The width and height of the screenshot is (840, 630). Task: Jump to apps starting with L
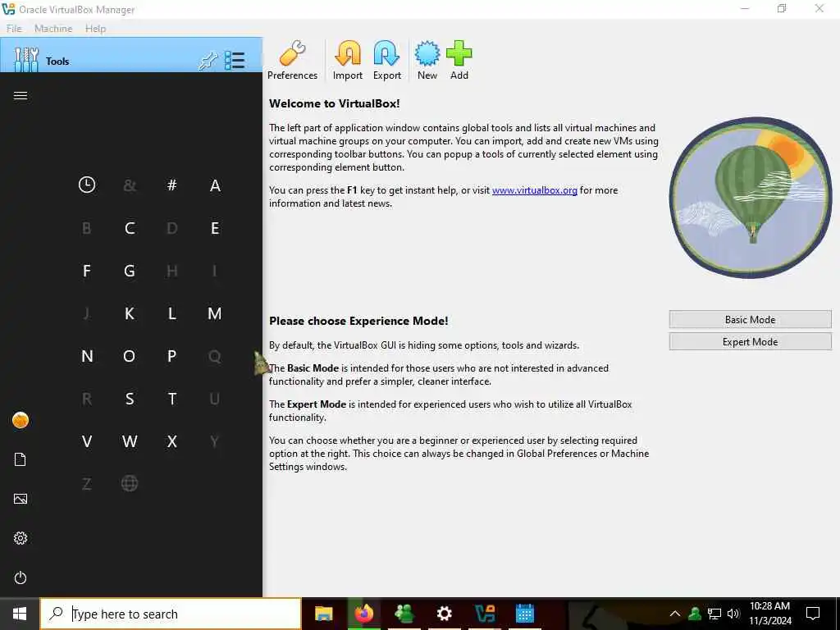(172, 313)
